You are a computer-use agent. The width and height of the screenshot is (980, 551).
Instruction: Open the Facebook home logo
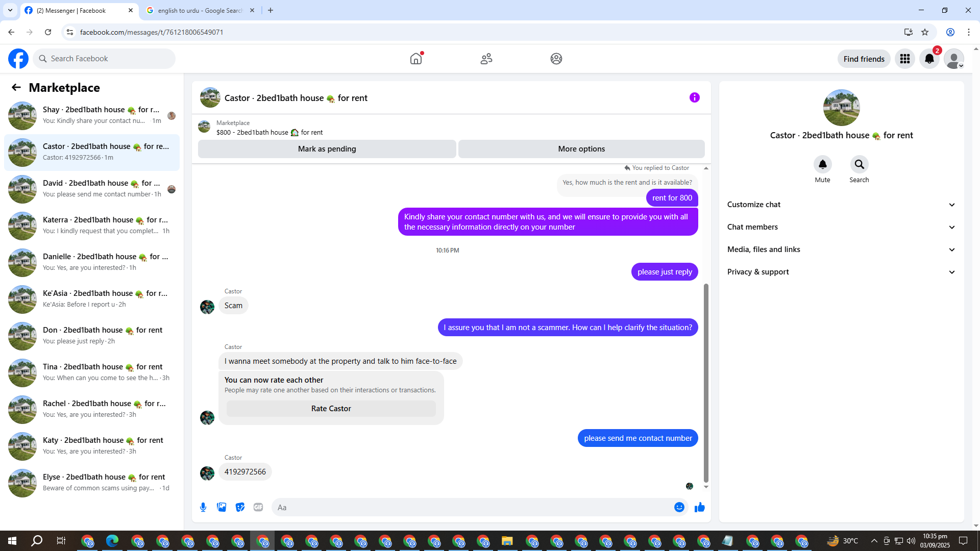click(18, 59)
